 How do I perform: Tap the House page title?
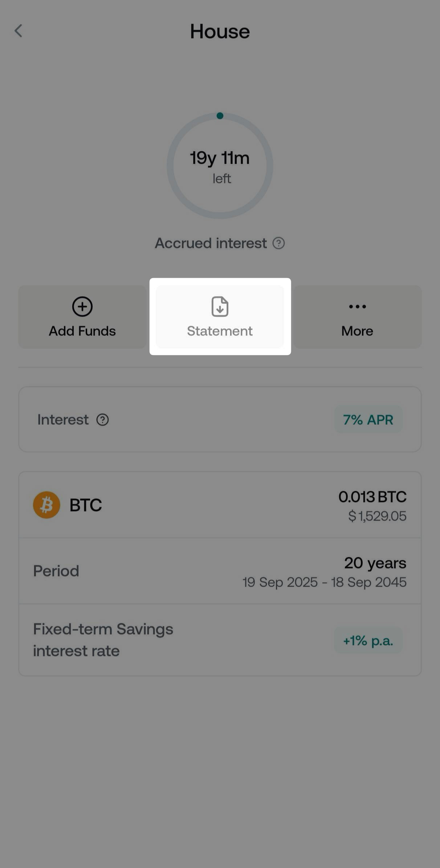[x=220, y=31]
